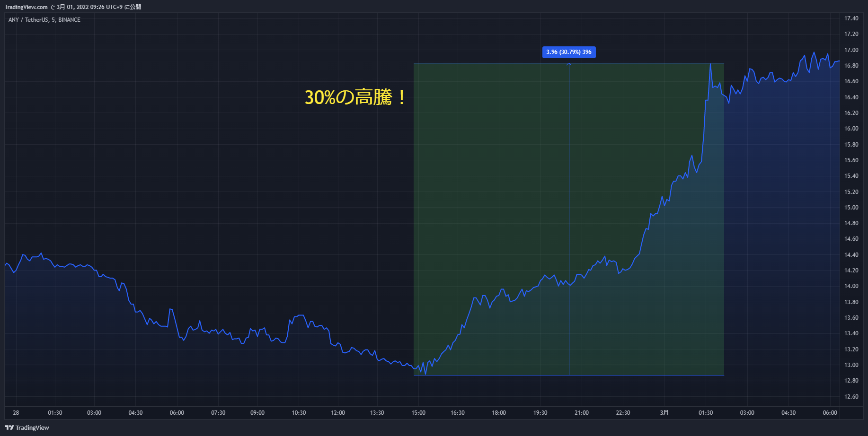This screenshot has height=436, width=868.
Task: Click the TradingView logo icon
Action: (9, 427)
